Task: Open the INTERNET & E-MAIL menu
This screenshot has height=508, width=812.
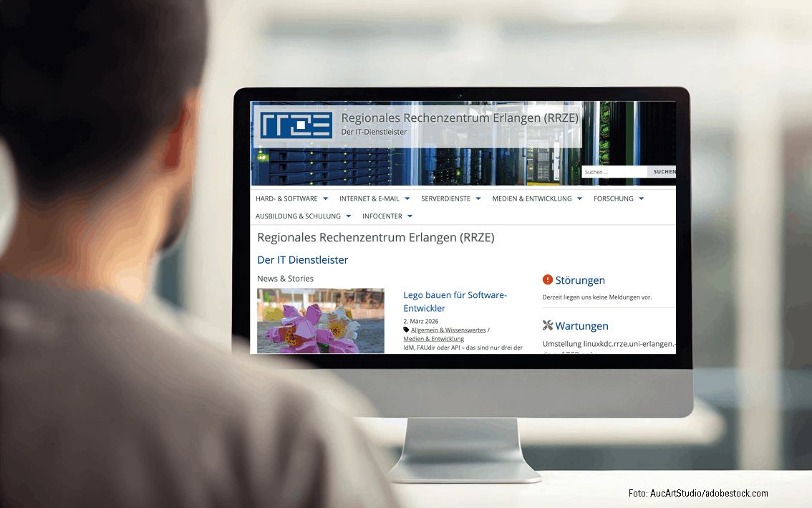Action: (x=369, y=198)
